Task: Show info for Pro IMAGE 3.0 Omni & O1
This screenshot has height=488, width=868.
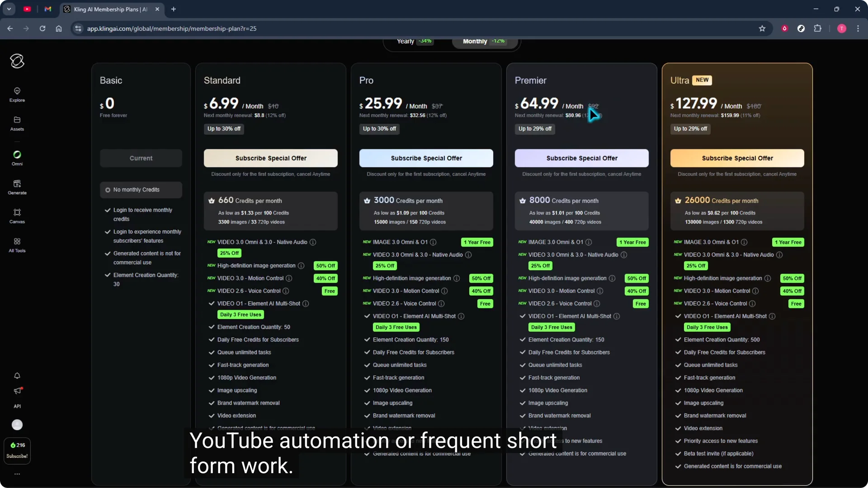Action: pos(433,242)
